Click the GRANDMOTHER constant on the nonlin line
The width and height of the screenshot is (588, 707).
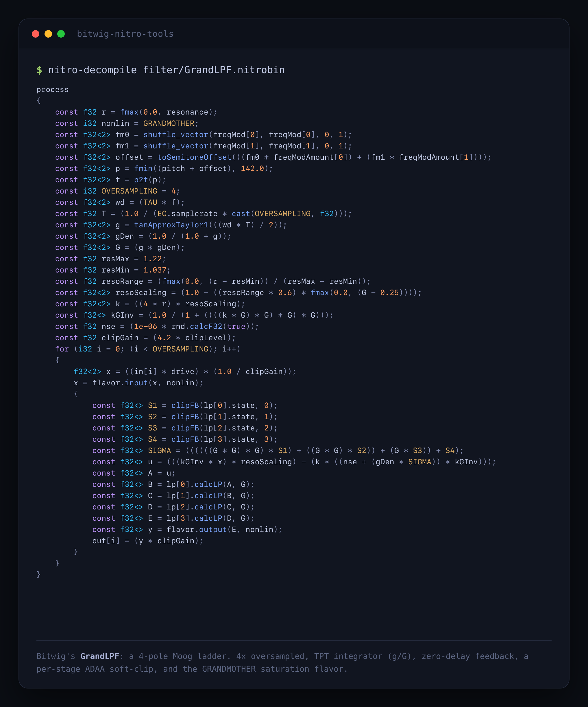click(x=169, y=124)
